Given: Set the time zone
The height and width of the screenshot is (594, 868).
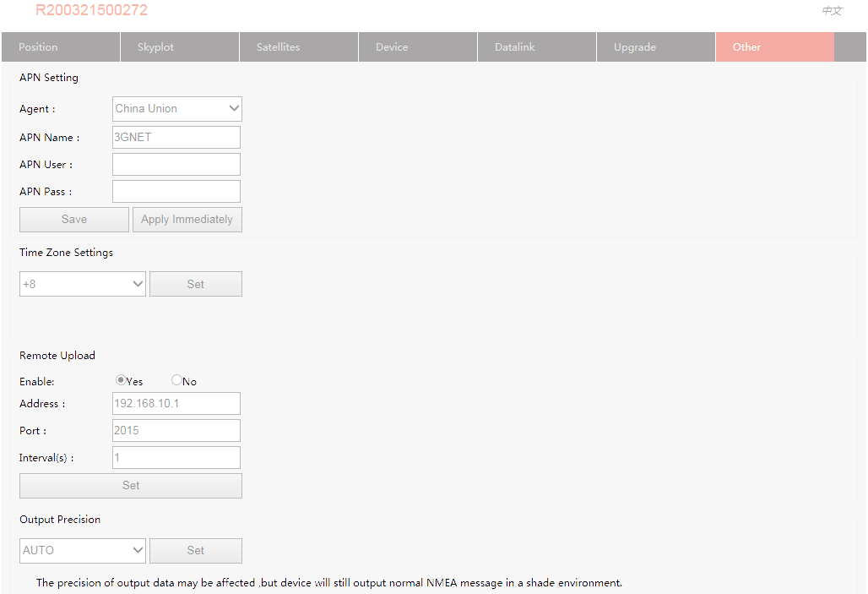Looking at the screenshot, I should 195,284.
